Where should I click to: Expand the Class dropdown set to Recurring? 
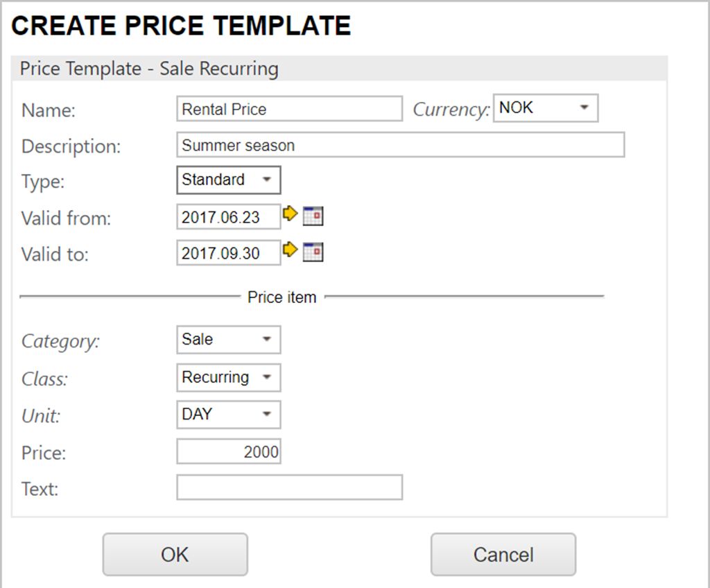point(228,378)
